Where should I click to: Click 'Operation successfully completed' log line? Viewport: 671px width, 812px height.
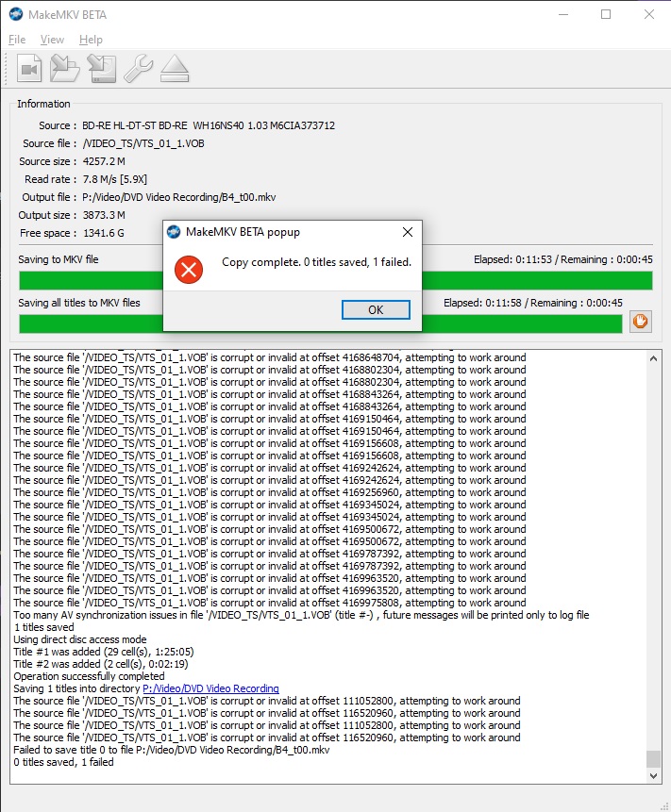click(x=89, y=676)
